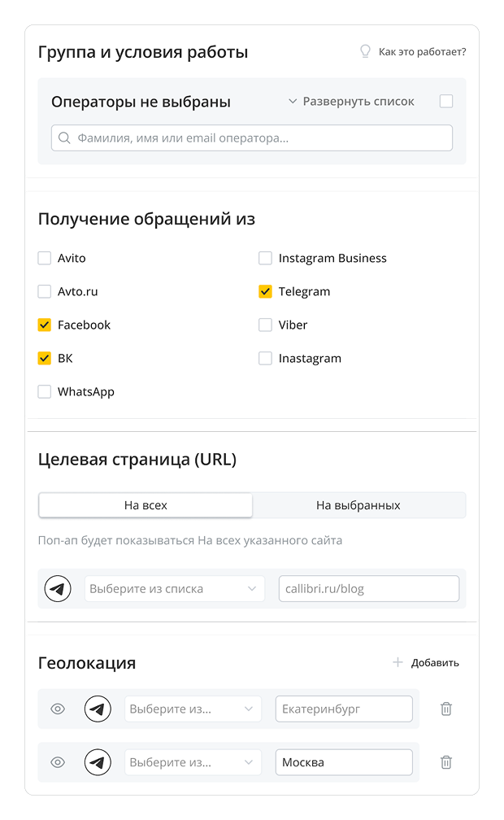Tick the WhatsApp checkbox
Viewport: 504px width, 820px height.
[45, 392]
